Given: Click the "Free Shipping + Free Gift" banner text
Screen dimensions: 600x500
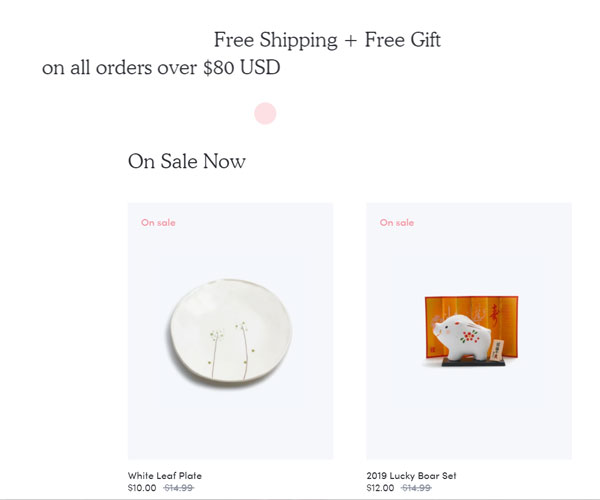Looking at the screenshot, I should 327,40.
